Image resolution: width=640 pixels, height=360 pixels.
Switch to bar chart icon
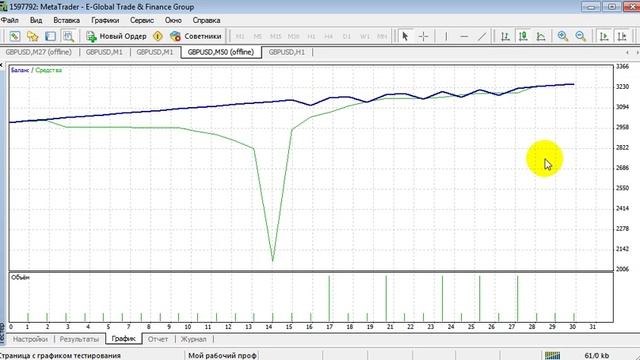tap(505, 36)
